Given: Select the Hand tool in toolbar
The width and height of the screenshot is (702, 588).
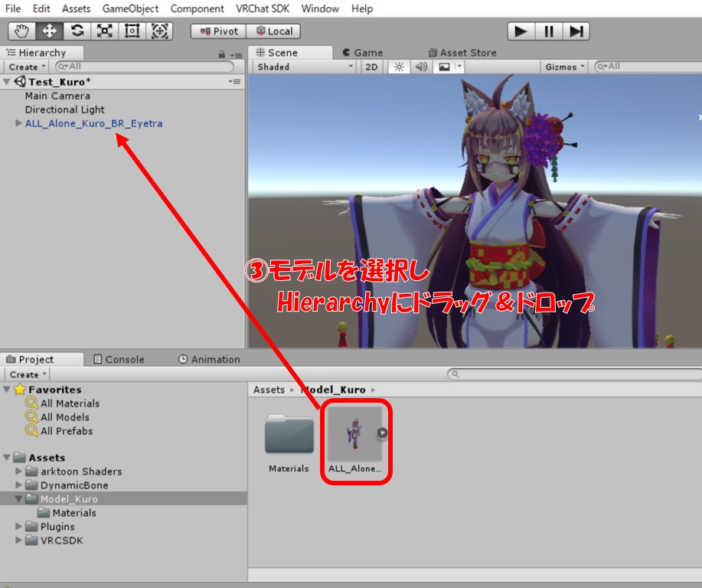Looking at the screenshot, I should tap(21, 31).
